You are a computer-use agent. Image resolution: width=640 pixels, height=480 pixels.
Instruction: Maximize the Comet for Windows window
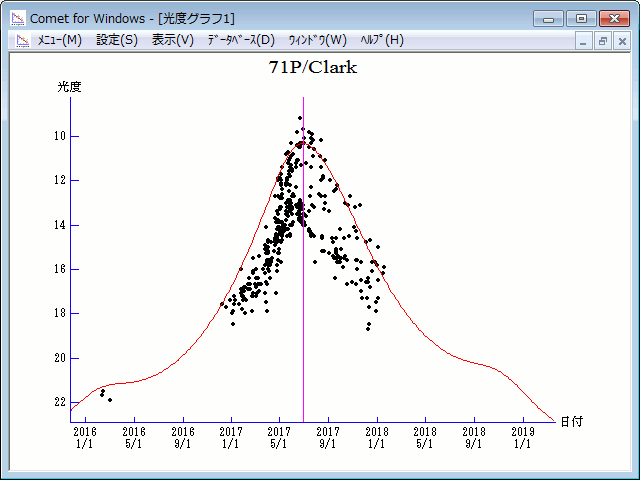coord(579,17)
